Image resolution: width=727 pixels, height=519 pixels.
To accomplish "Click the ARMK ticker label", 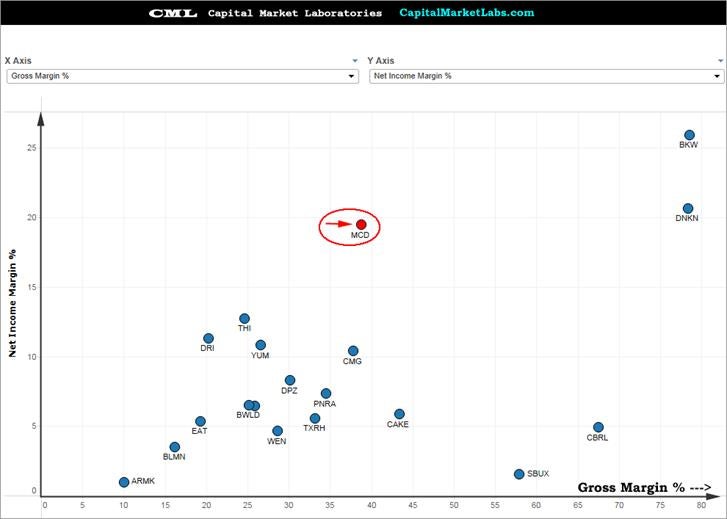I will (x=143, y=481).
